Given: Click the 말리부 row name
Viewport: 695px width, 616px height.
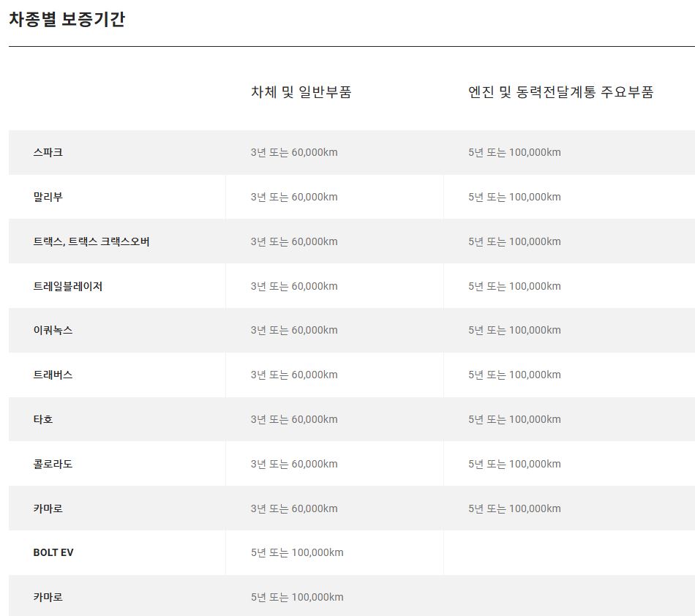Looking at the screenshot, I should [x=48, y=197].
